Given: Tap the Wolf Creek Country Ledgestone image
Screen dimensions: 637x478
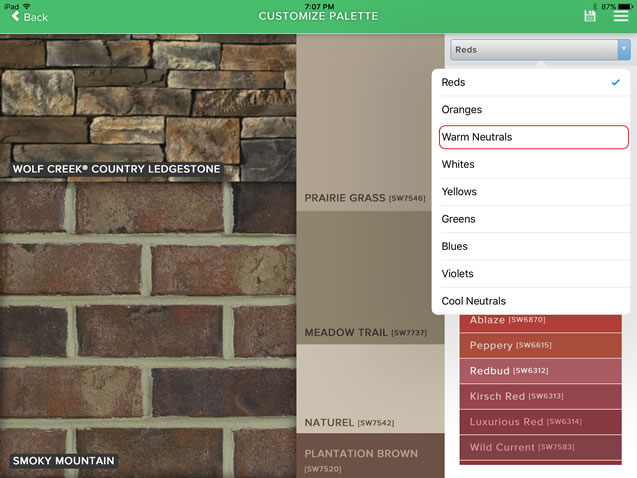Looking at the screenshot, I should [148, 108].
